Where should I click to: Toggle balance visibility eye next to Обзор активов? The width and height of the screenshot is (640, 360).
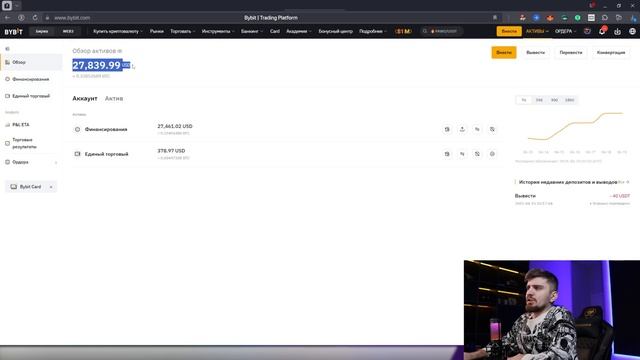click(x=120, y=51)
